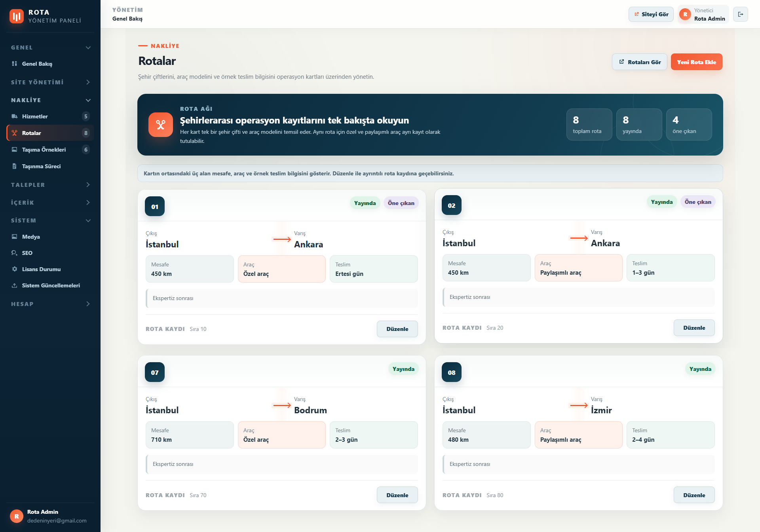Click the Rotaları Gör button
The image size is (760, 532).
(x=639, y=62)
